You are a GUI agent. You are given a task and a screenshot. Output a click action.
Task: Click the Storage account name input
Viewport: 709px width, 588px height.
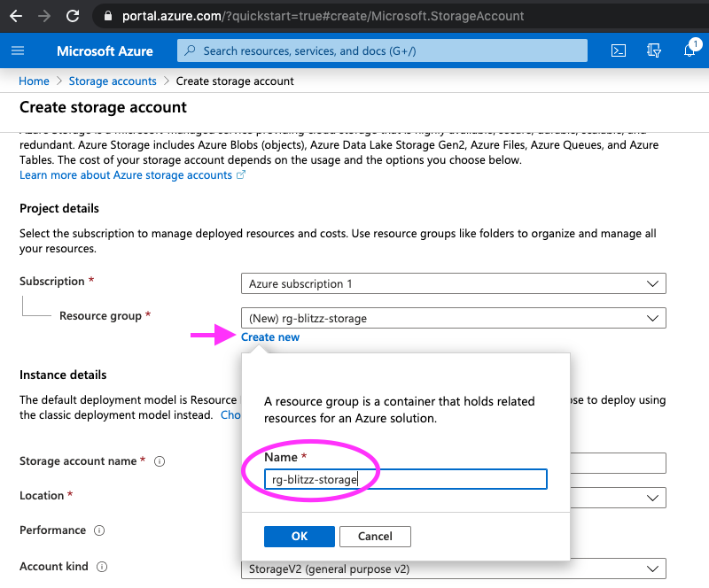pyautogui.click(x=618, y=463)
